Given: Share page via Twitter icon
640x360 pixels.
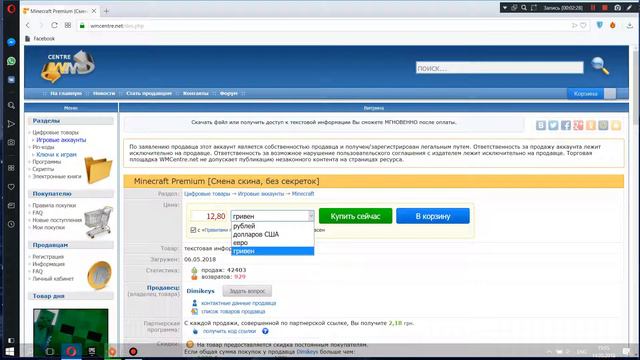Looking at the screenshot, I should pos(553,125).
